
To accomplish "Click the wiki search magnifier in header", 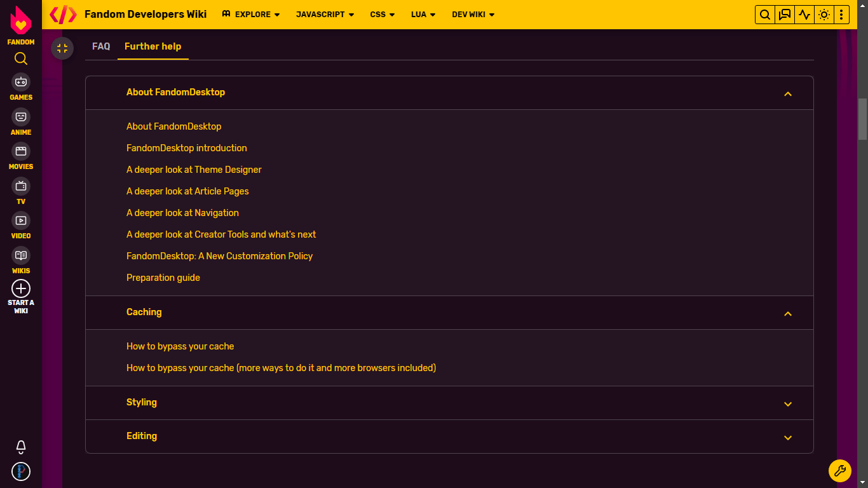I will coord(765,15).
